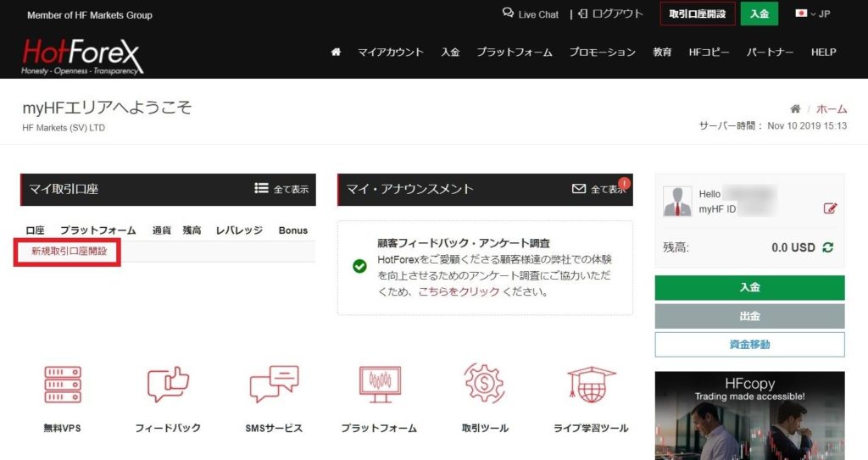Open SMSサービス chat icon
The width and height of the screenshot is (868, 460).
(x=274, y=384)
